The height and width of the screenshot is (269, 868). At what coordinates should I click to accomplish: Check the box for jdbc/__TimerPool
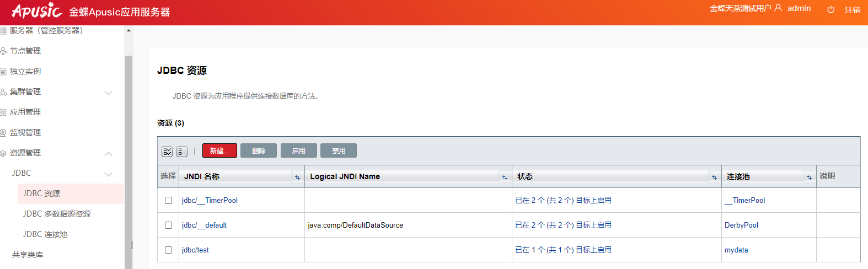tap(169, 201)
